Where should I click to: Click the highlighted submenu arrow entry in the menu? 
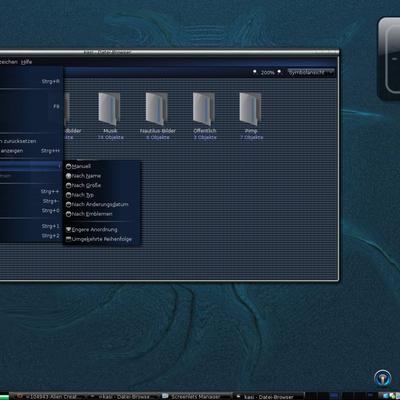point(31,165)
